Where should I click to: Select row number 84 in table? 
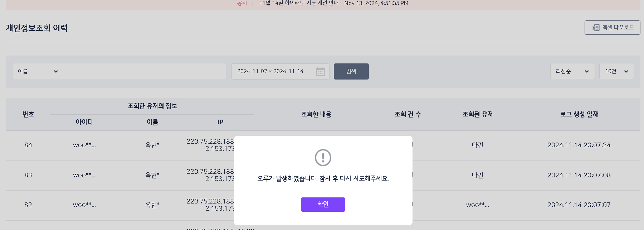28,145
